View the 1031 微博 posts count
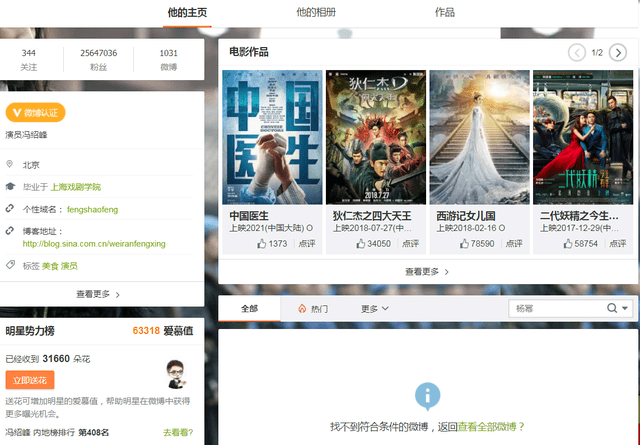 pos(169,60)
